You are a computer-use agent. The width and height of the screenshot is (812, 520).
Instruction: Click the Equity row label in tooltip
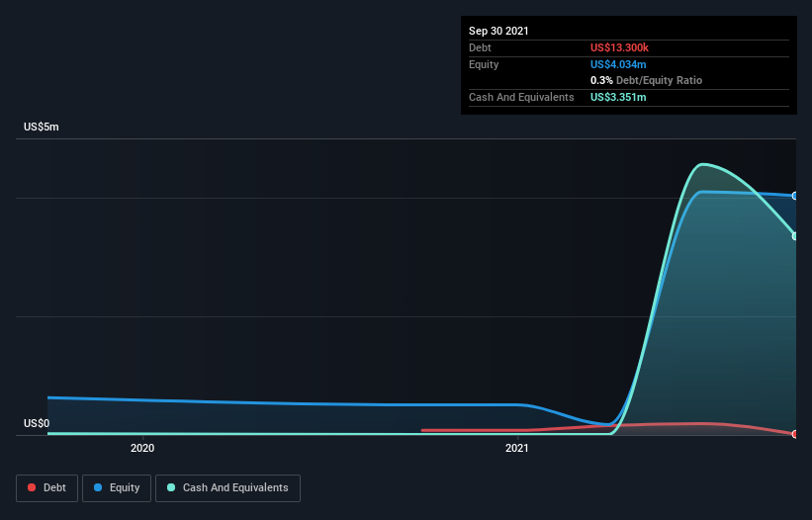[x=484, y=64]
